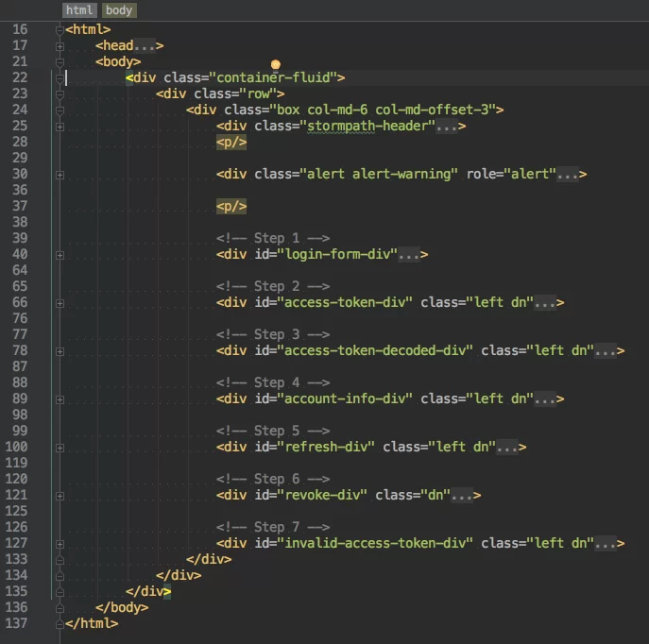Screen dimensions: 649x644
Task: Collapse the body tag fold on line 21
Action: (60, 62)
